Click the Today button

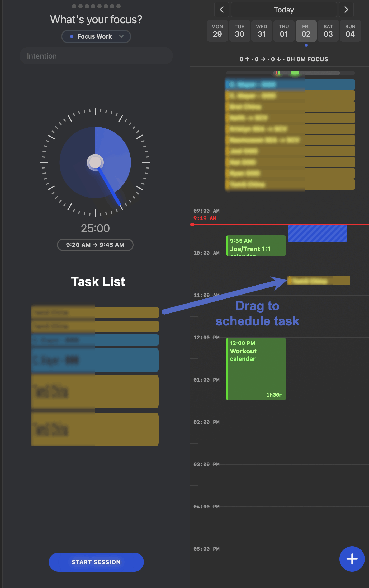[x=284, y=10]
